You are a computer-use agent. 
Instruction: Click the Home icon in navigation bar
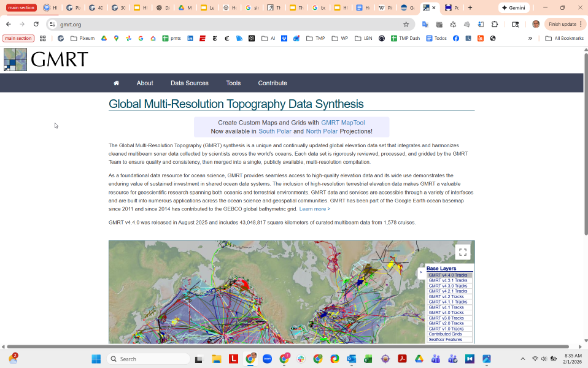click(x=116, y=83)
